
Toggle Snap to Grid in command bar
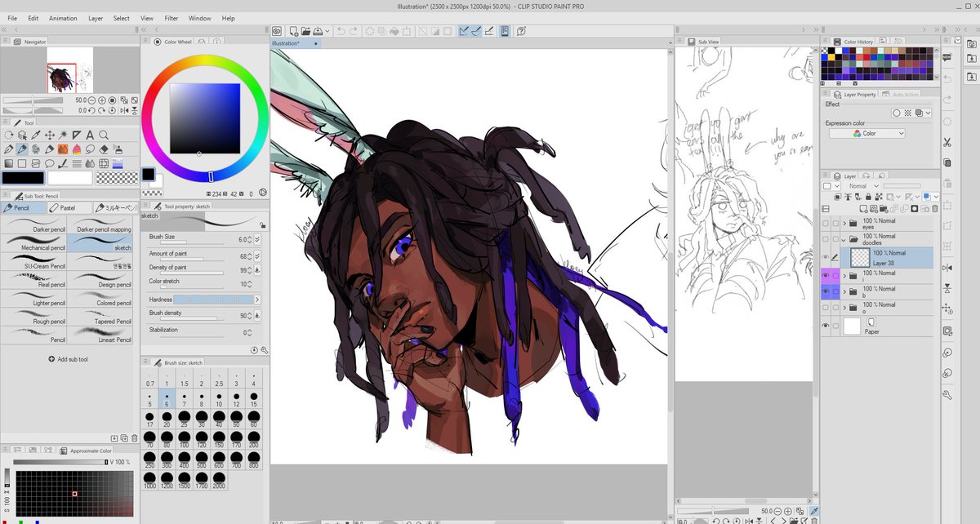[489, 31]
